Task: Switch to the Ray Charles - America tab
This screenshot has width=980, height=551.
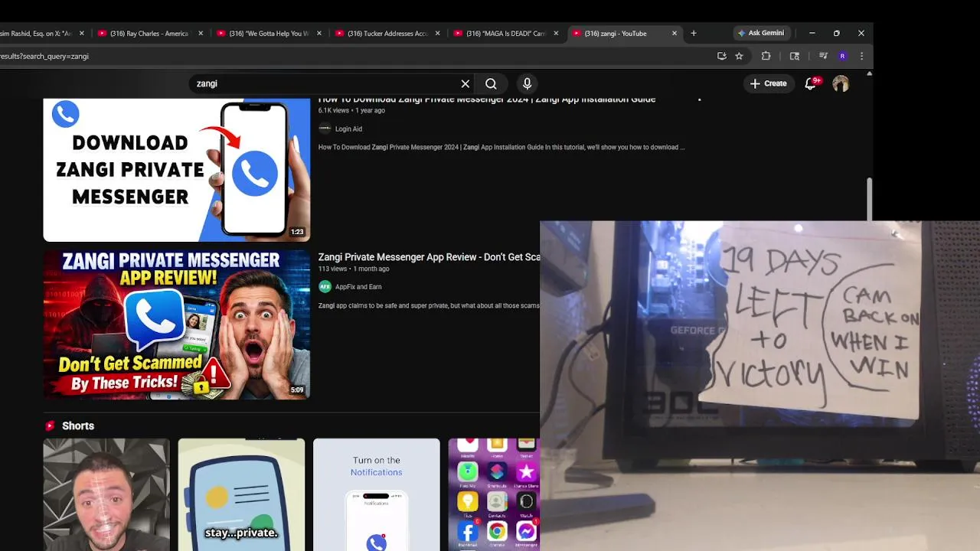Action: (x=149, y=33)
